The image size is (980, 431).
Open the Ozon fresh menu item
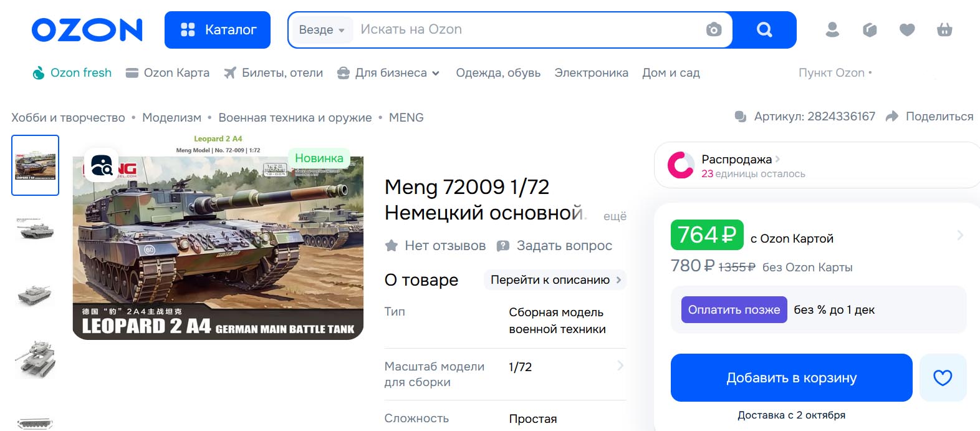(x=72, y=73)
